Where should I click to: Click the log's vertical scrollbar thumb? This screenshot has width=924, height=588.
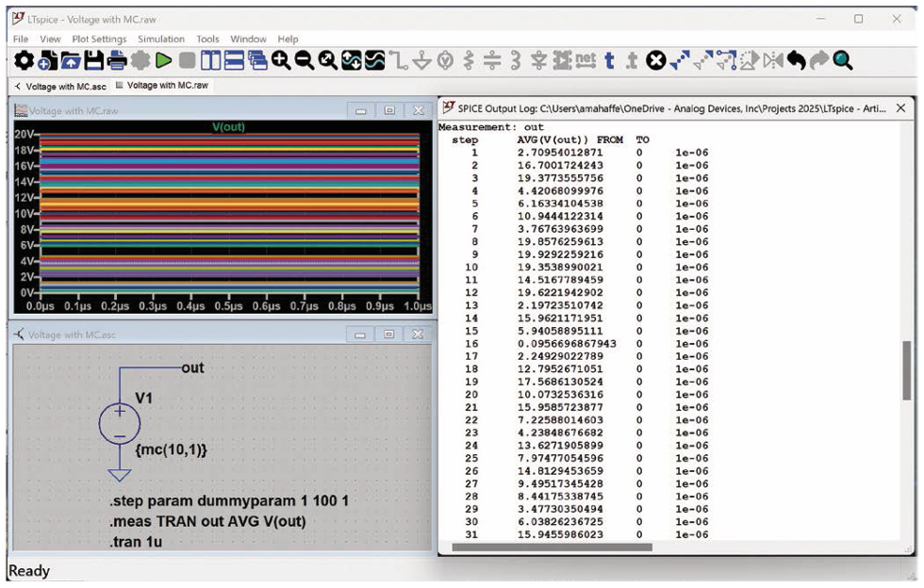[x=907, y=370]
